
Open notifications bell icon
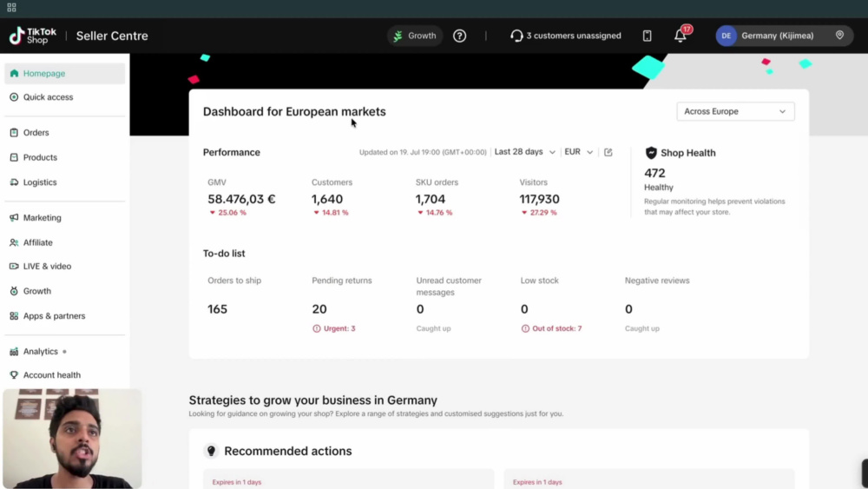pyautogui.click(x=681, y=36)
